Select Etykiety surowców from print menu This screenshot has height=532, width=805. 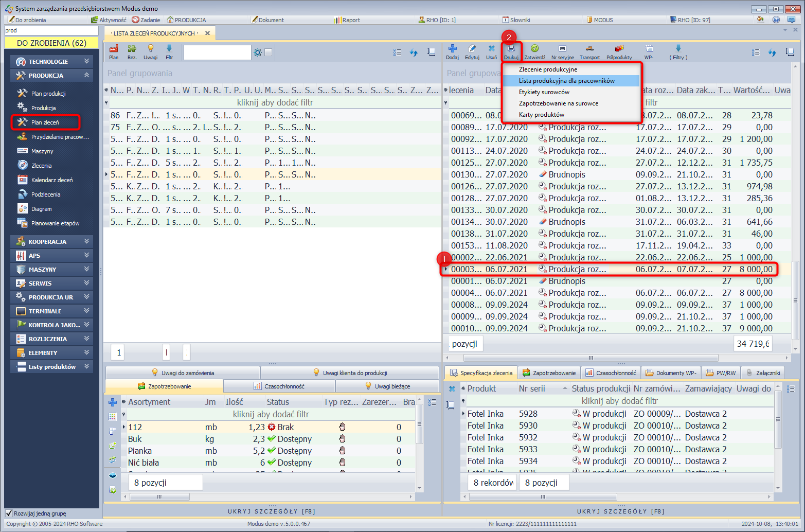pos(544,92)
